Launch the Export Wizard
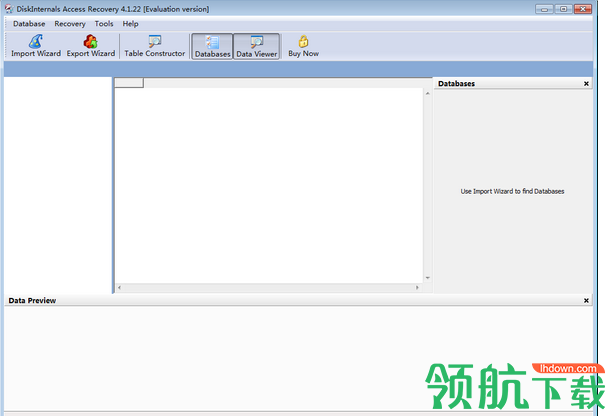The height and width of the screenshot is (416, 605). pyautogui.click(x=91, y=46)
